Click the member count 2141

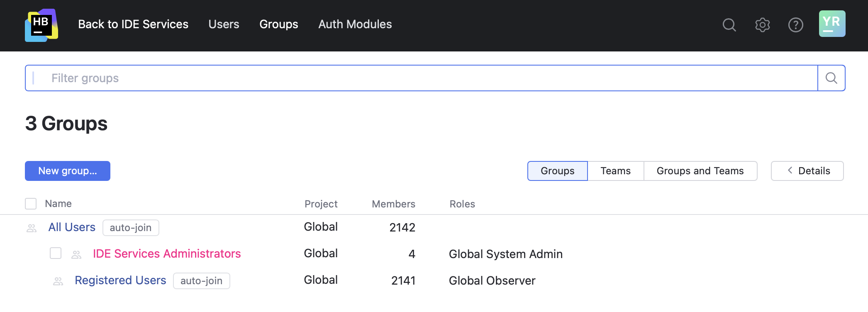403,280
